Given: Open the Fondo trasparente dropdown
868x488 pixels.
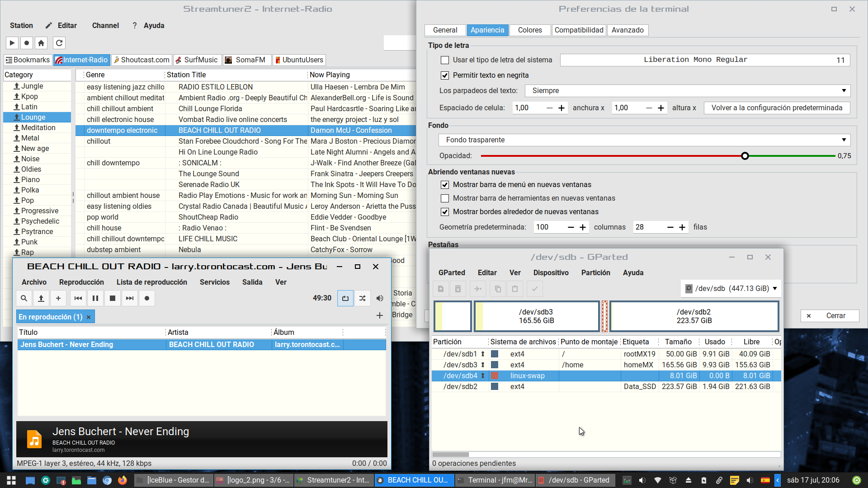Looking at the screenshot, I should coord(644,140).
